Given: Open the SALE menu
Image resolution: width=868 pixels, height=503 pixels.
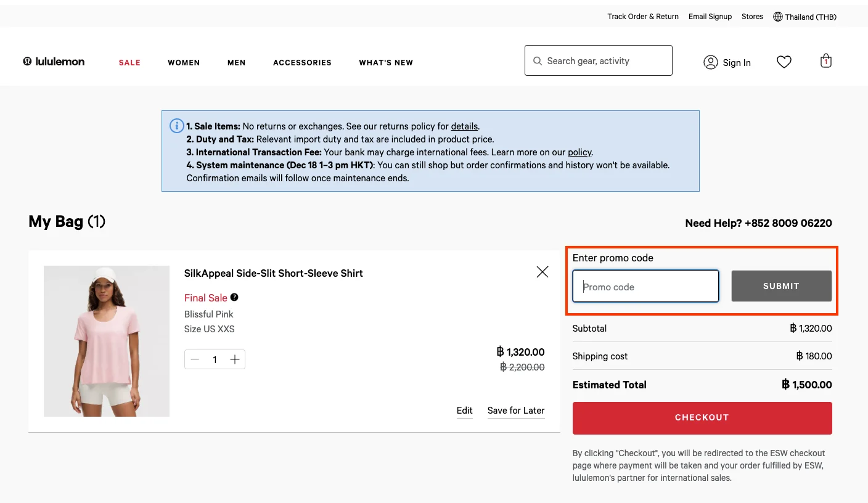Looking at the screenshot, I should tap(129, 62).
